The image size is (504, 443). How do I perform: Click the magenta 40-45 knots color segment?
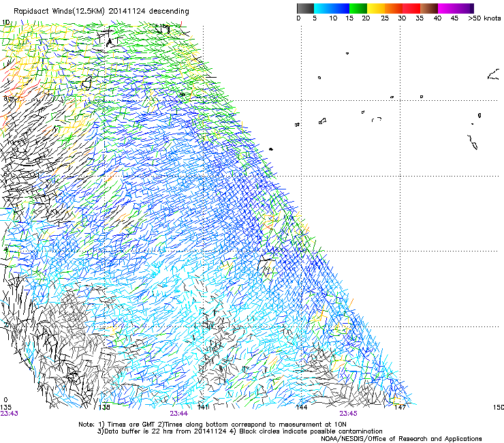click(x=447, y=8)
